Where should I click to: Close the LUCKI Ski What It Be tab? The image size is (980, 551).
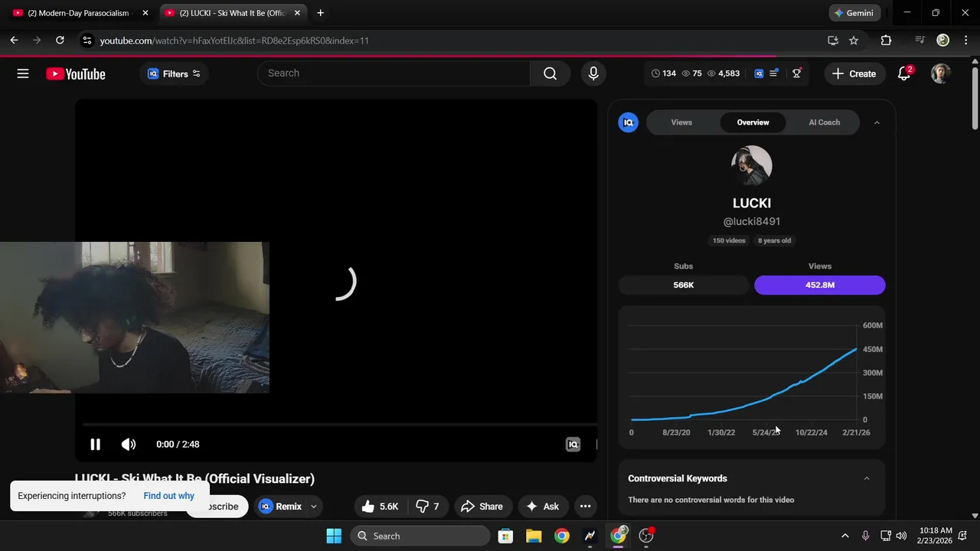click(x=297, y=13)
